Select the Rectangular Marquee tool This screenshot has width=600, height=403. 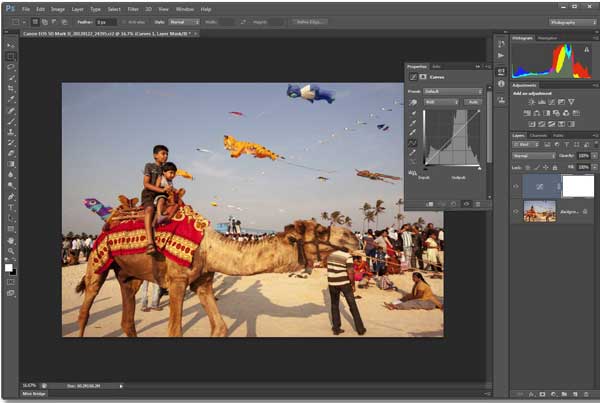click(11, 57)
